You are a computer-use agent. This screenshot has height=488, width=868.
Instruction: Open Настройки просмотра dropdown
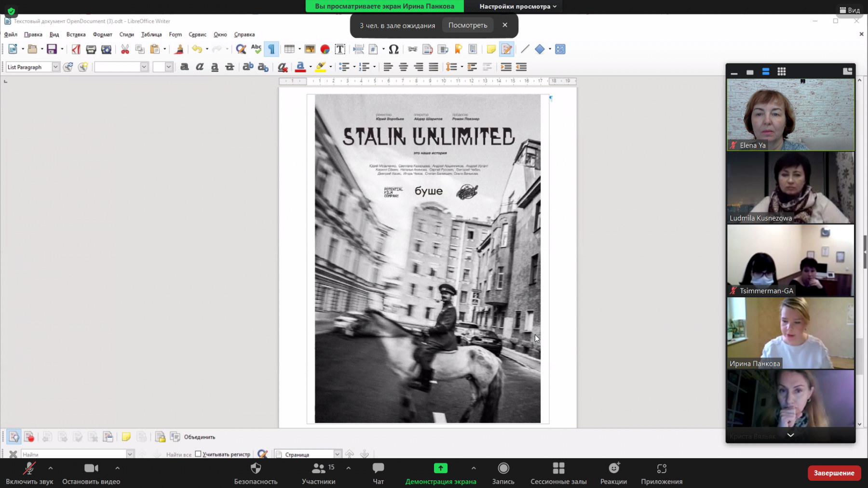point(518,6)
